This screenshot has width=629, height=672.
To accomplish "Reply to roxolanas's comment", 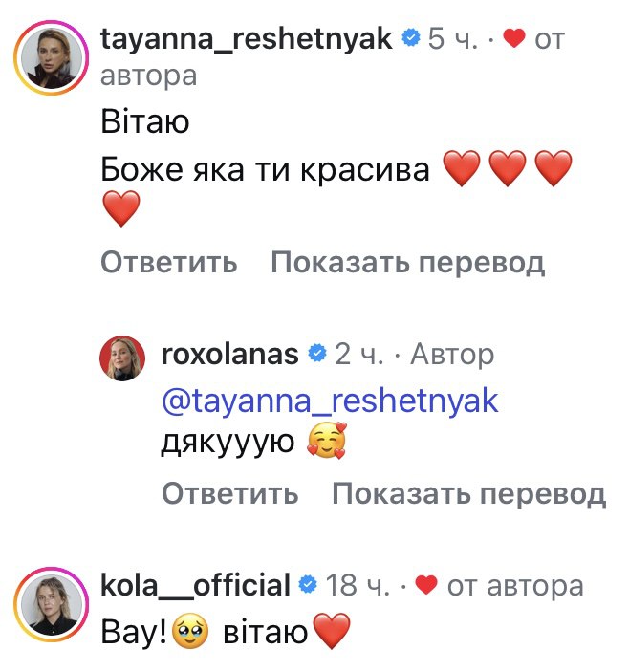I will 229,492.
